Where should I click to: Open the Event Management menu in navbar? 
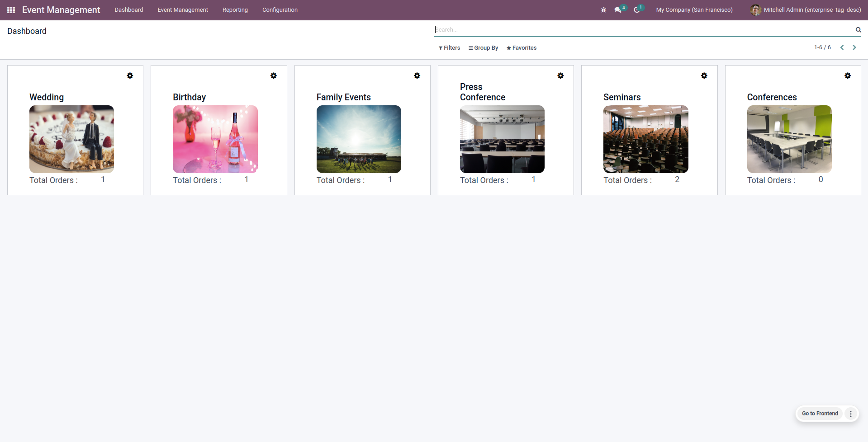183,10
